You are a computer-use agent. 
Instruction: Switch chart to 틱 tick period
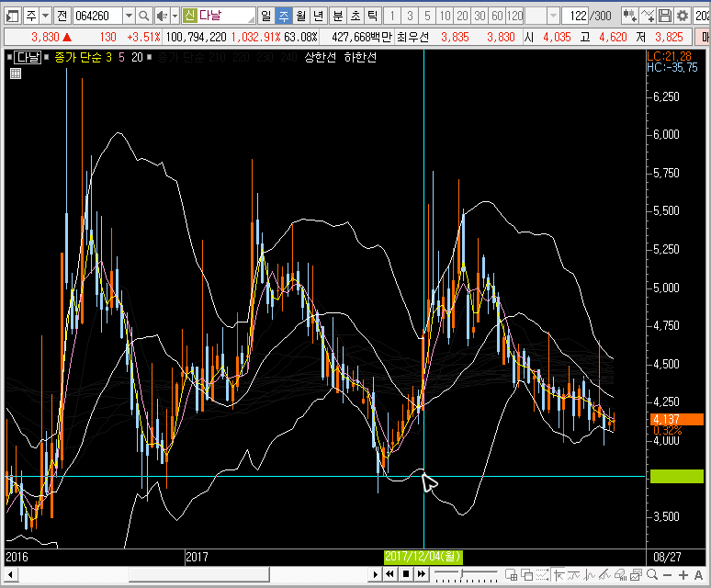point(372,17)
